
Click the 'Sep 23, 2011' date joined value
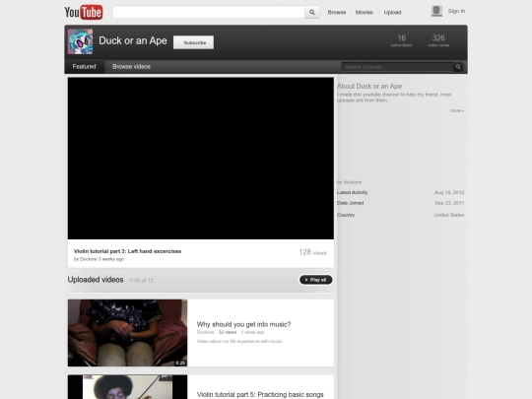click(449, 203)
